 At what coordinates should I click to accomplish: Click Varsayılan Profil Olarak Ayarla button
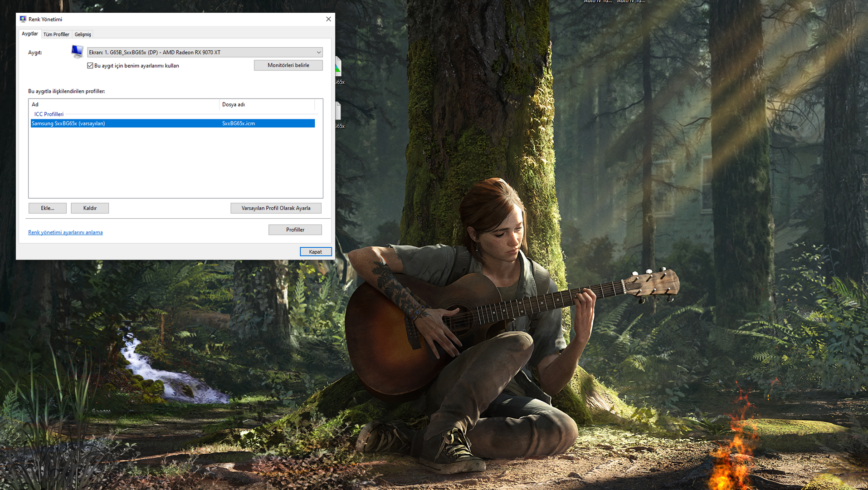tap(276, 208)
